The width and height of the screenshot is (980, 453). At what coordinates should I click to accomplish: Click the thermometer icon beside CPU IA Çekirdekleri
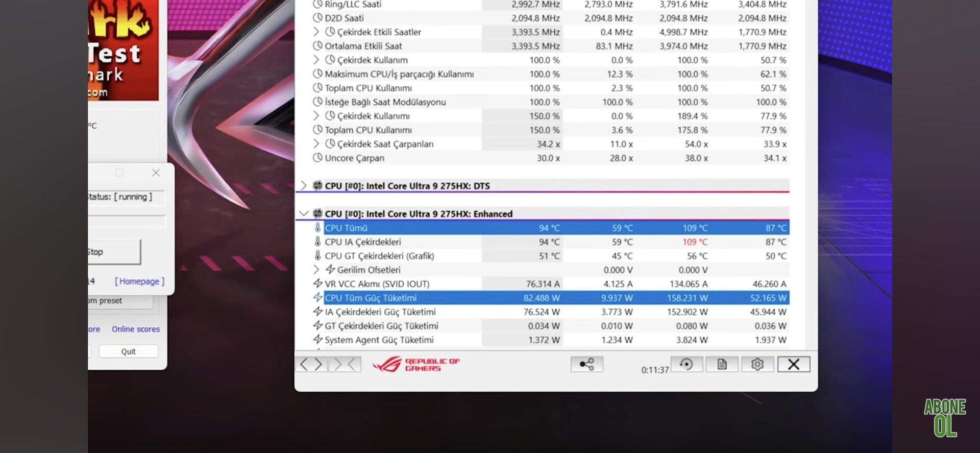(317, 242)
